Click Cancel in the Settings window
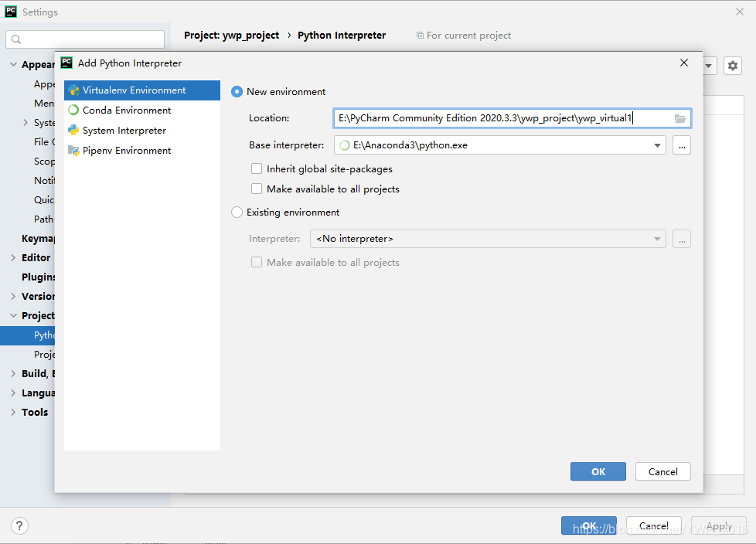Viewport: 756px width, 544px height. point(654,525)
